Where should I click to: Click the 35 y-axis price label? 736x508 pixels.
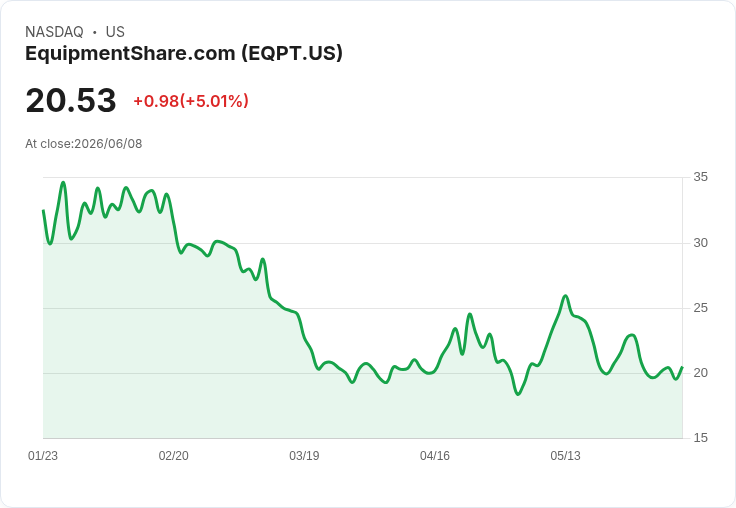[x=700, y=177]
